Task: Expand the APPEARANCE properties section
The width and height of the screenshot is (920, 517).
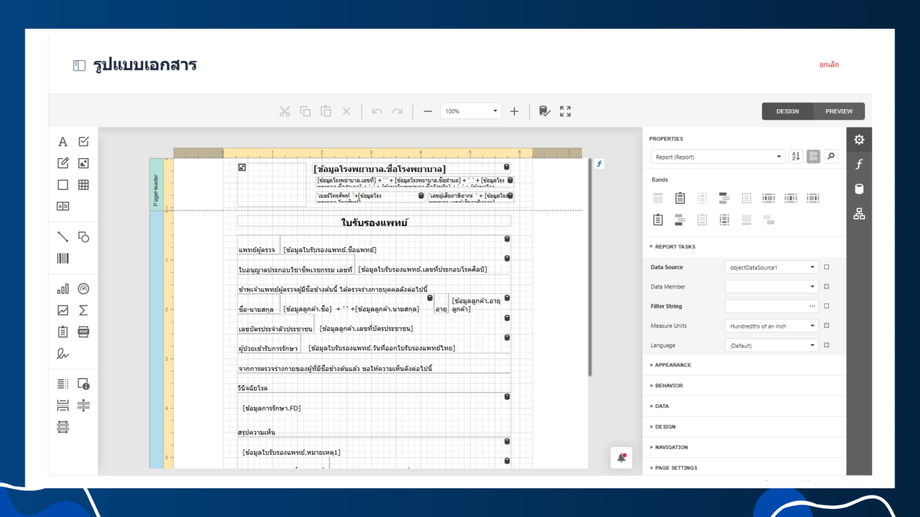Action: click(672, 365)
